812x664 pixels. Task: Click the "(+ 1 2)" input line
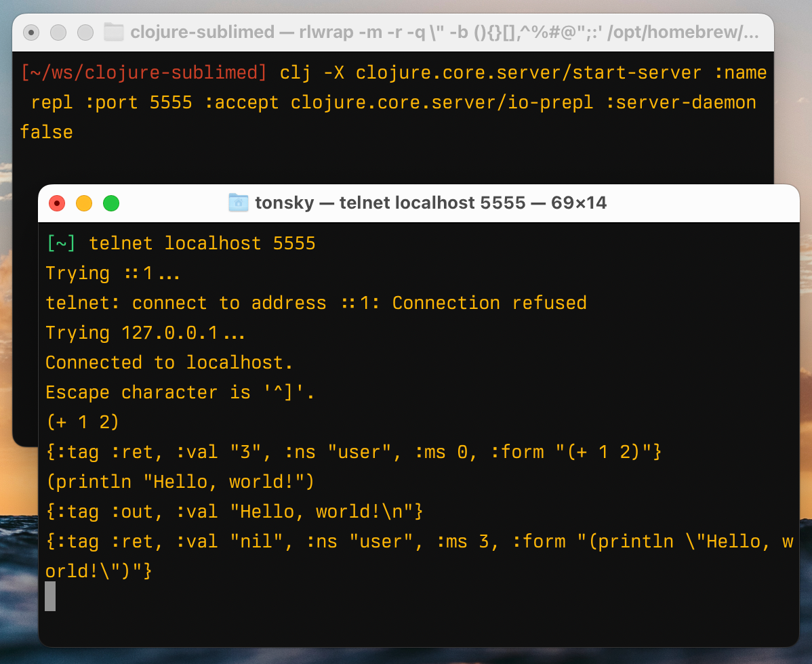point(82,422)
